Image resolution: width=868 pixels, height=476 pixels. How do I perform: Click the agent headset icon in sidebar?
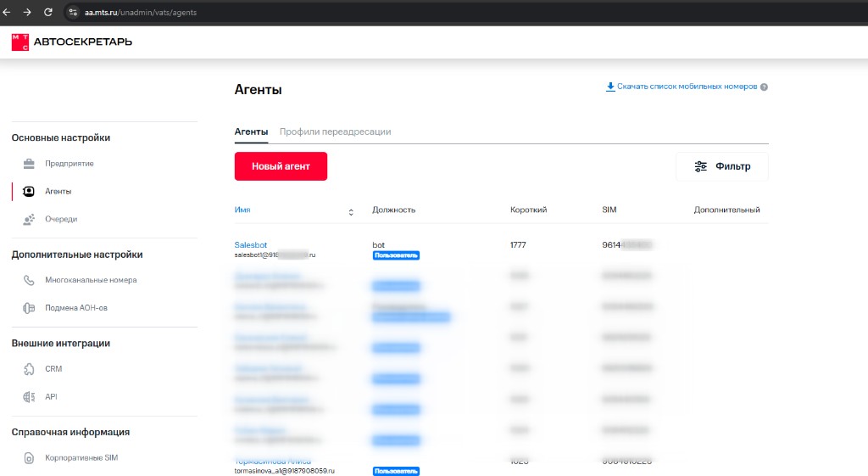29,191
